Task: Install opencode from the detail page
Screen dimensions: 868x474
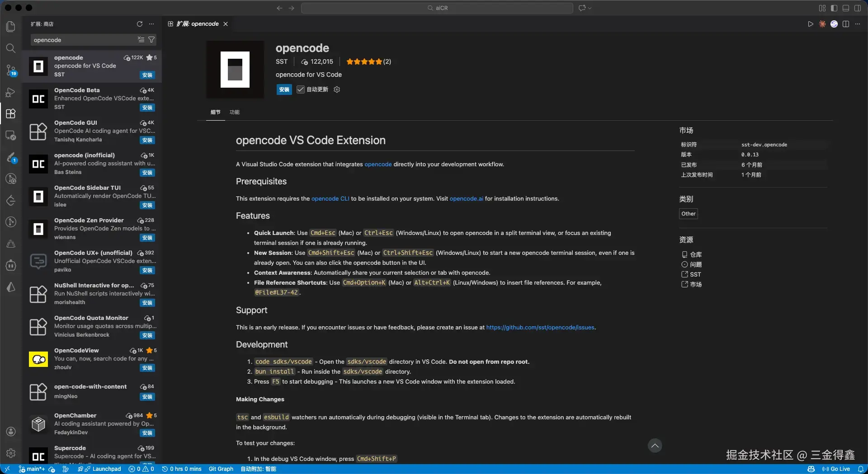Action: click(x=284, y=89)
